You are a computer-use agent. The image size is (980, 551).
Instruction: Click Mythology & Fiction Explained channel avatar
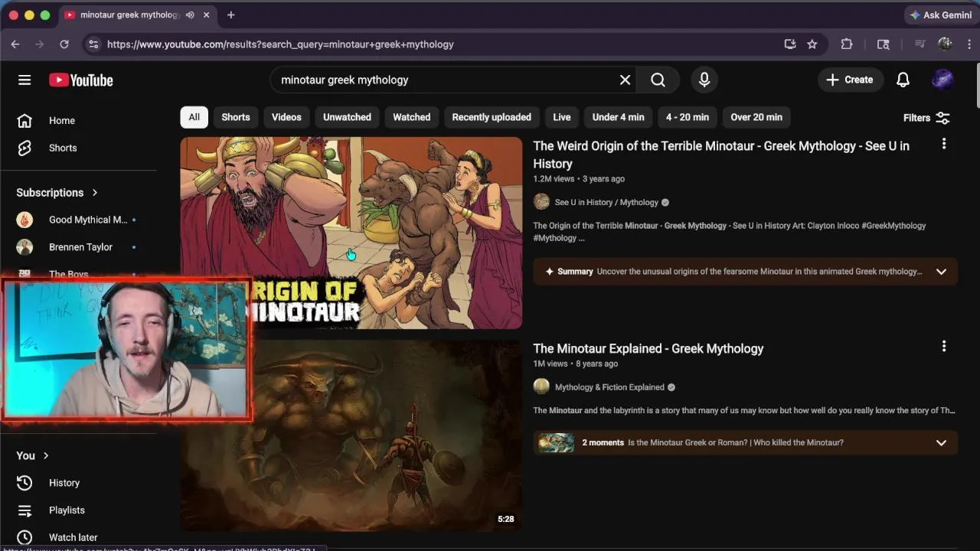click(541, 386)
